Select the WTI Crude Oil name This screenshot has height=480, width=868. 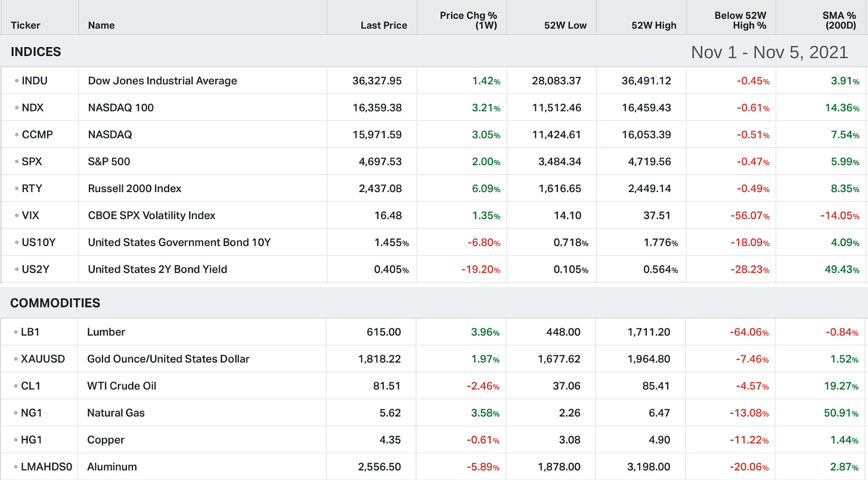click(122, 386)
